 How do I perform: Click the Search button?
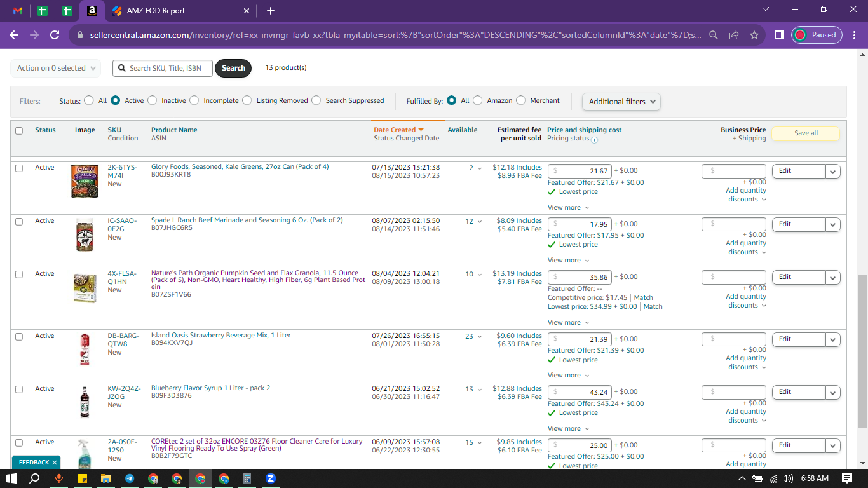click(233, 68)
